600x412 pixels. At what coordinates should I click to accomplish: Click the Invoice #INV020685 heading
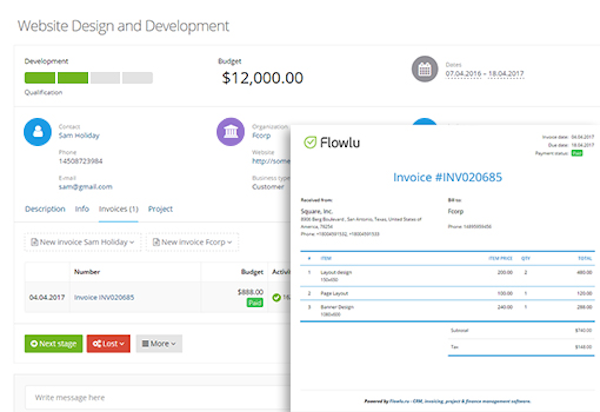448,177
